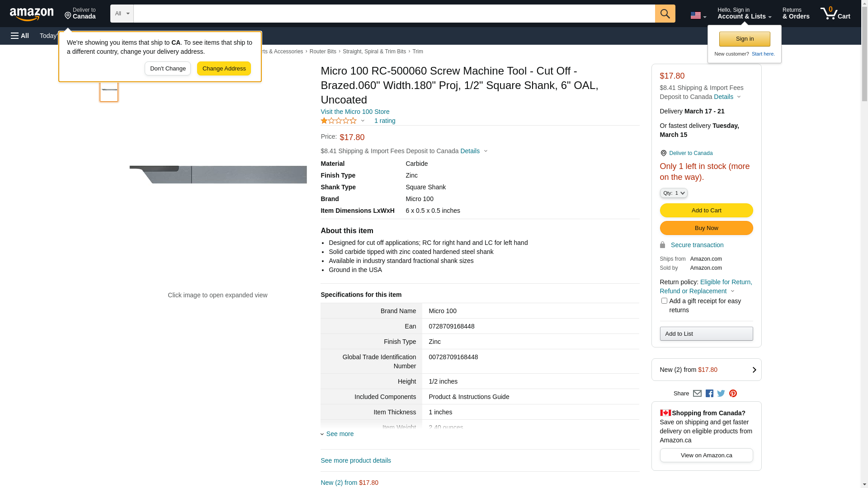Share product on Facebook icon

point(709,394)
